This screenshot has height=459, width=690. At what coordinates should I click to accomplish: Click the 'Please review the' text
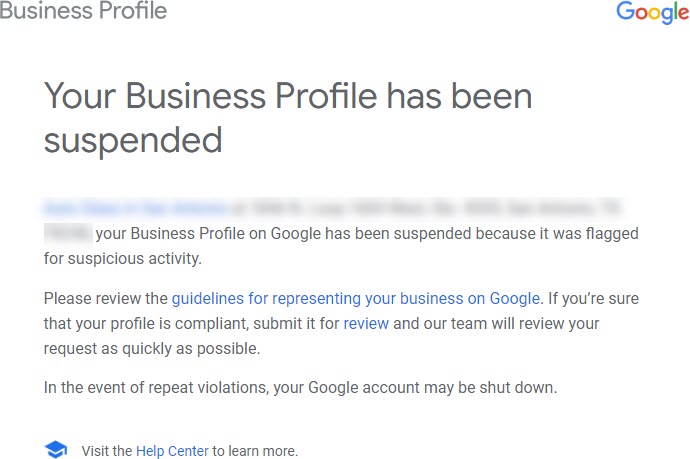(106, 298)
